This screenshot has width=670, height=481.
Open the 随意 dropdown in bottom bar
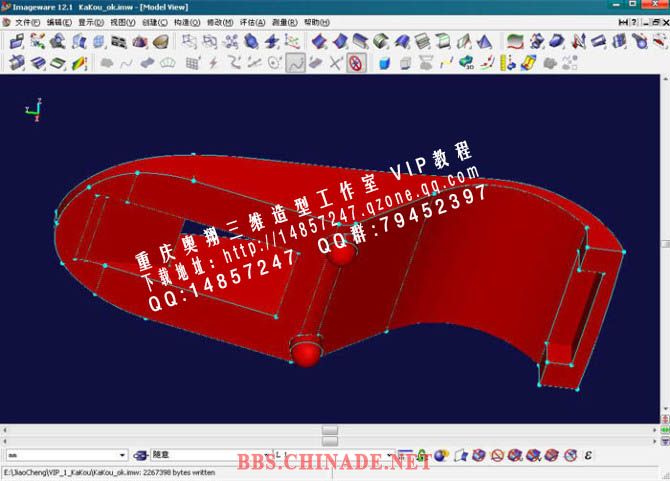210,455
